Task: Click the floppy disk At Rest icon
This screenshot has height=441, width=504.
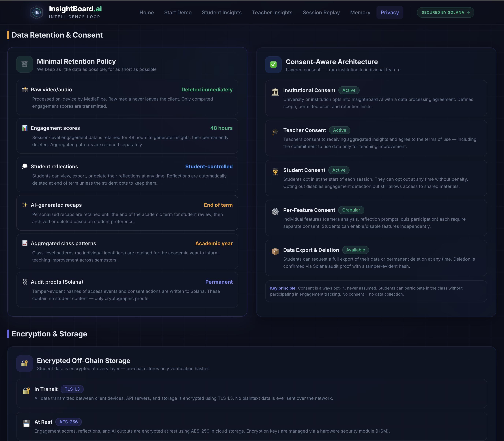Action: click(x=26, y=424)
